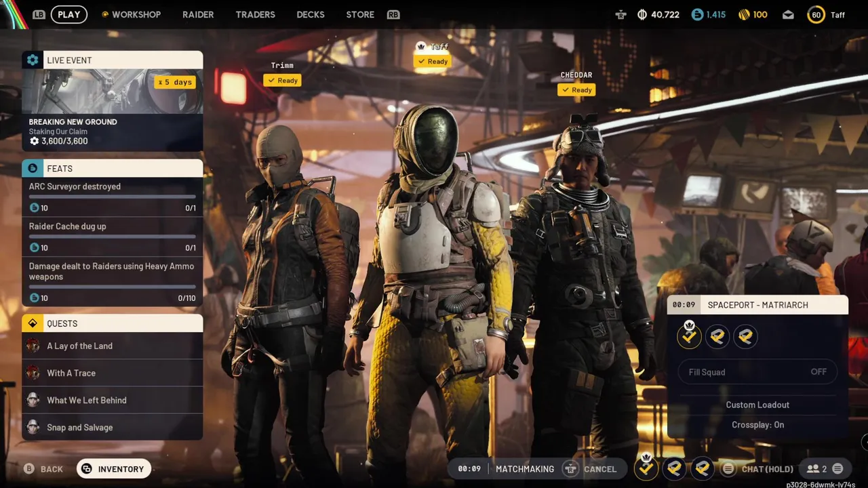Open the Breaking New Ground event thumbnail
The width and height of the screenshot is (868, 488).
(x=112, y=91)
